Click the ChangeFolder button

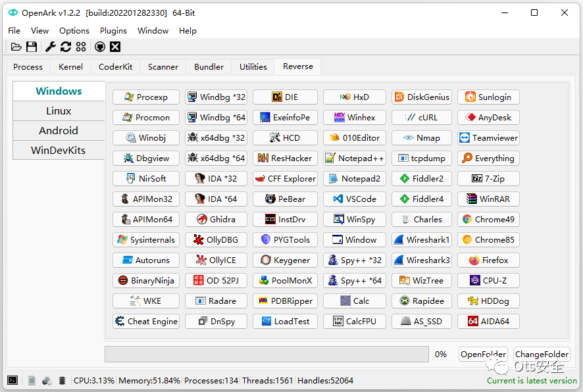(x=542, y=354)
